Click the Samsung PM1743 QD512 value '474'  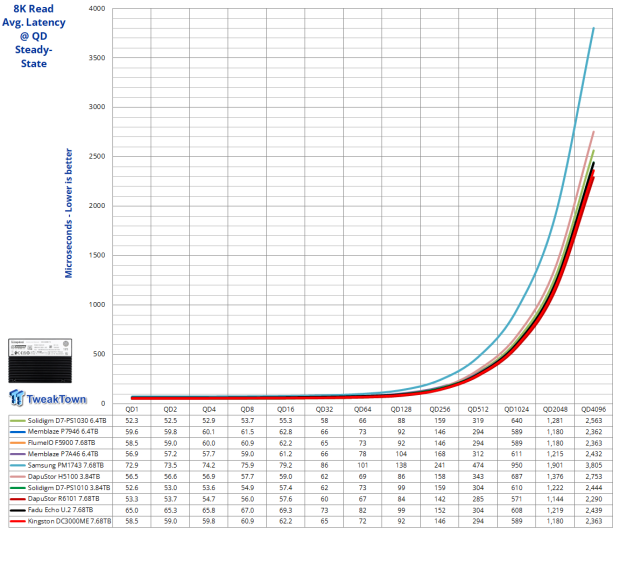point(478,466)
